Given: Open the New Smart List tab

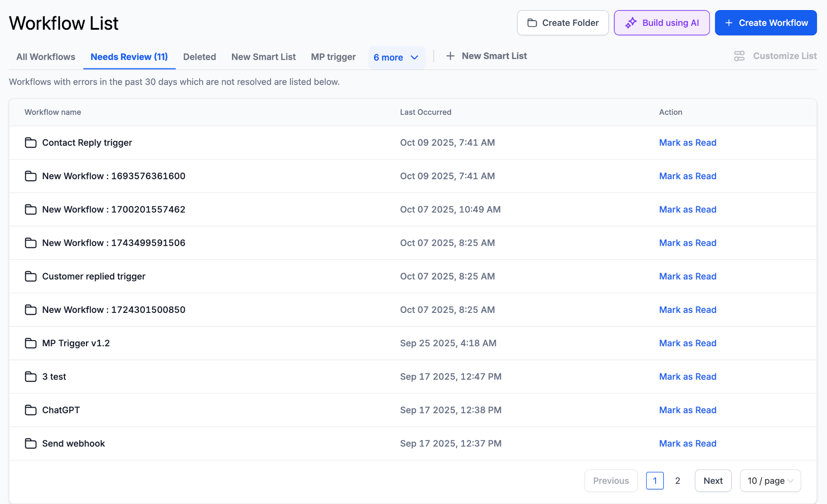Looking at the screenshot, I should (264, 57).
